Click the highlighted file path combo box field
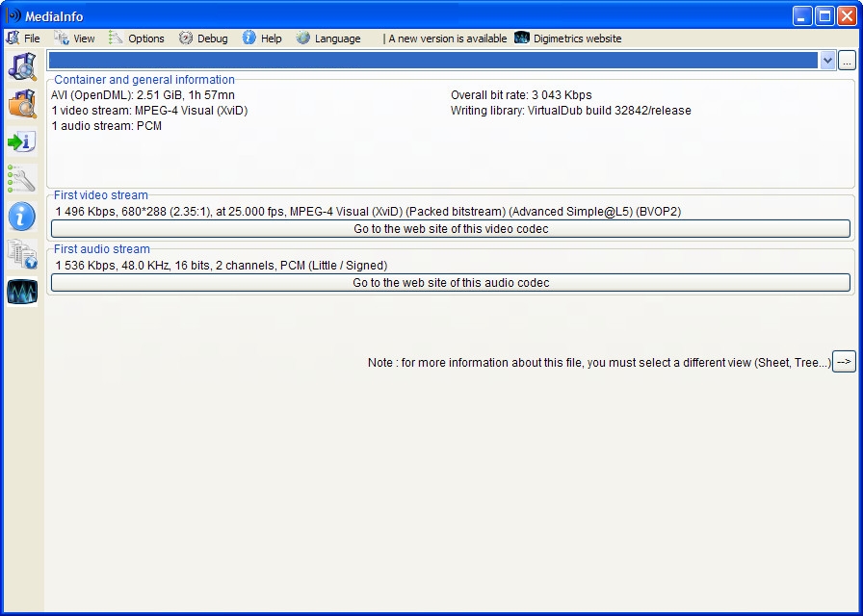The height and width of the screenshot is (616, 863). click(x=432, y=60)
